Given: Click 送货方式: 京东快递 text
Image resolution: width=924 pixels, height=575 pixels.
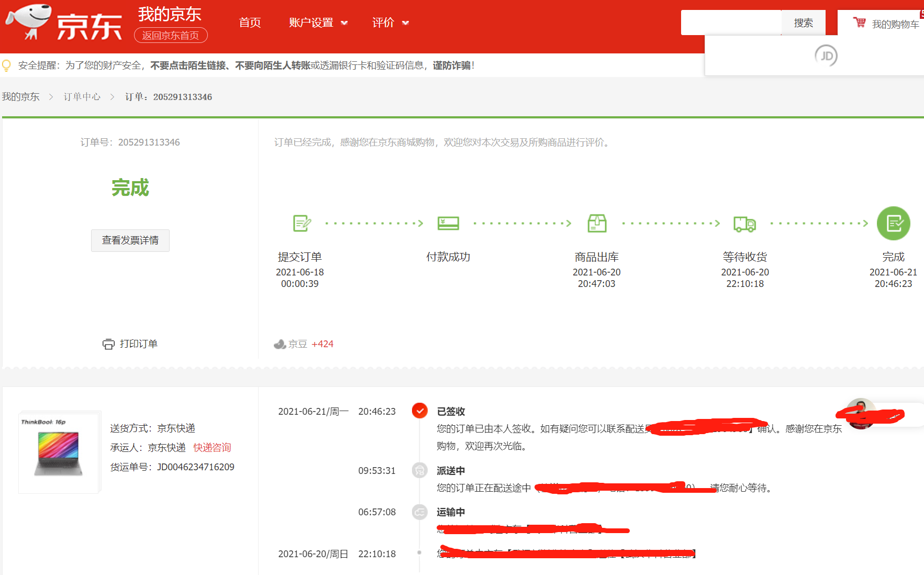Looking at the screenshot, I should (x=153, y=428).
